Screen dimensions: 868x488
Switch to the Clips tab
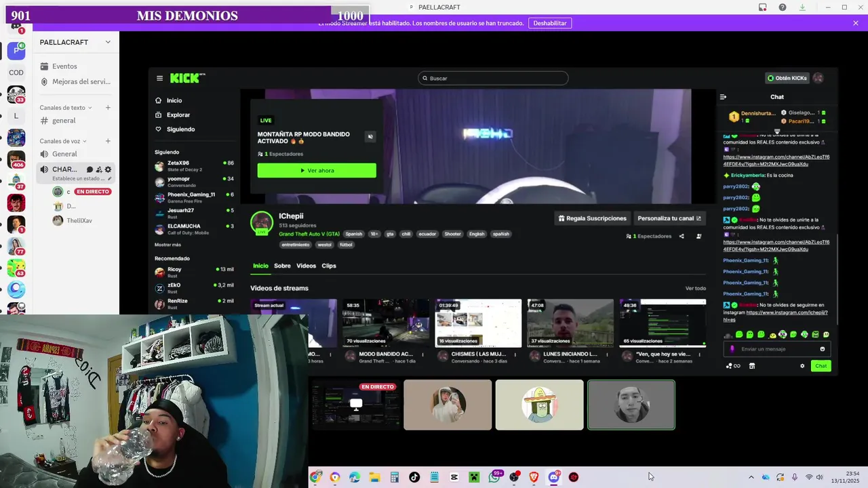pyautogui.click(x=329, y=266)
